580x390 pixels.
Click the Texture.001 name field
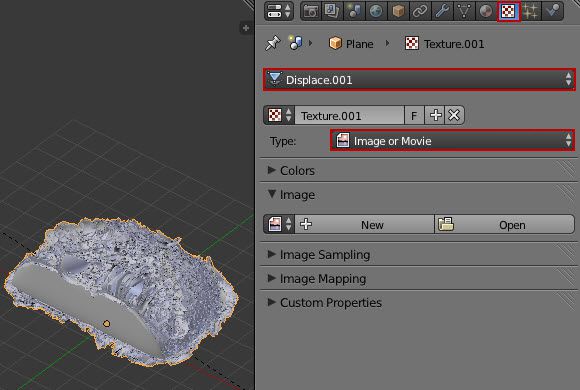pos(349,115)
